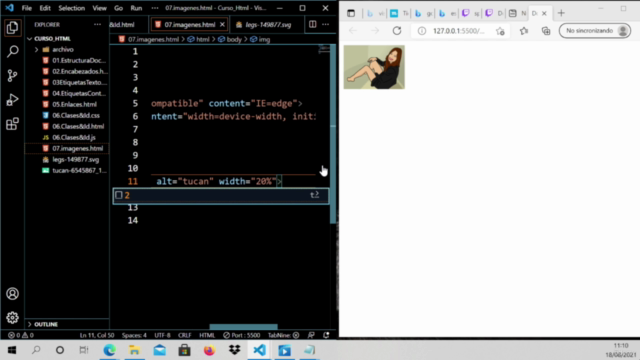Open the View menu
The image size is (640, 360).
(99, 8)
